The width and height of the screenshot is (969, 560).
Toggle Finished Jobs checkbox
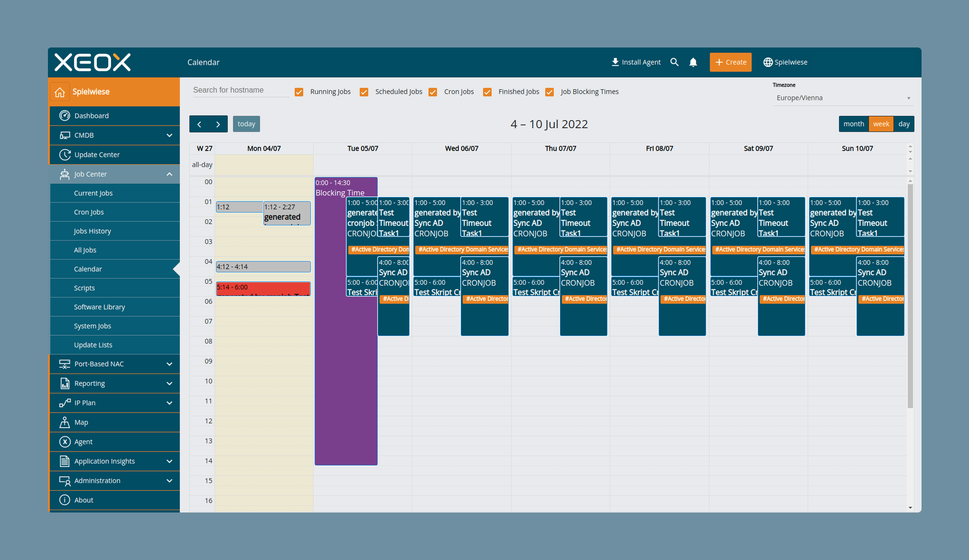click(x=487, y=92)
